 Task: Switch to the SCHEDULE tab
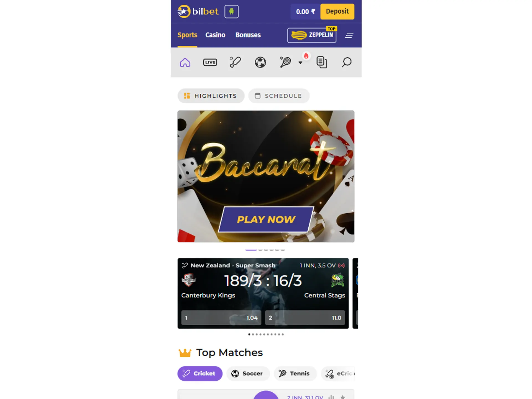pos(278,96)
